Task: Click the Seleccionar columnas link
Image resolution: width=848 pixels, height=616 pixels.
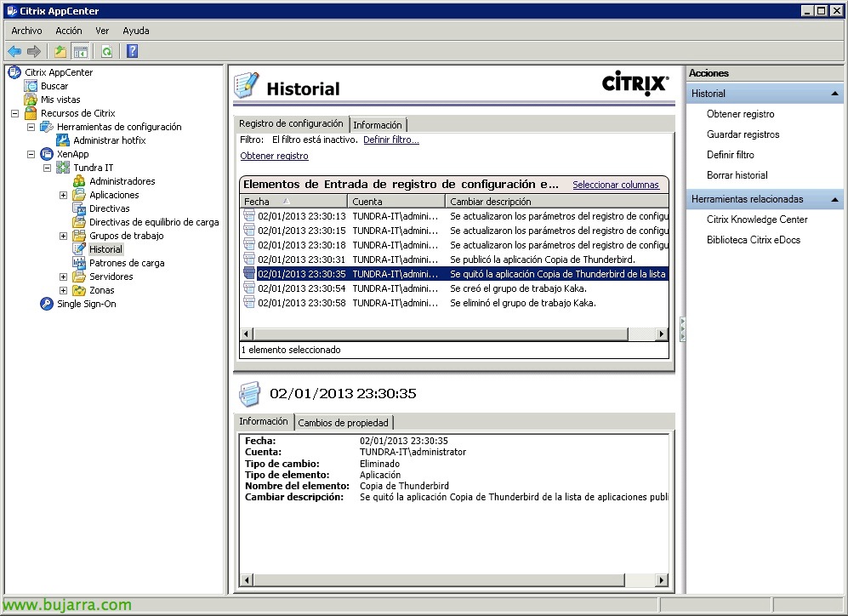Action: pyautogui.click(x=616, y=185)
